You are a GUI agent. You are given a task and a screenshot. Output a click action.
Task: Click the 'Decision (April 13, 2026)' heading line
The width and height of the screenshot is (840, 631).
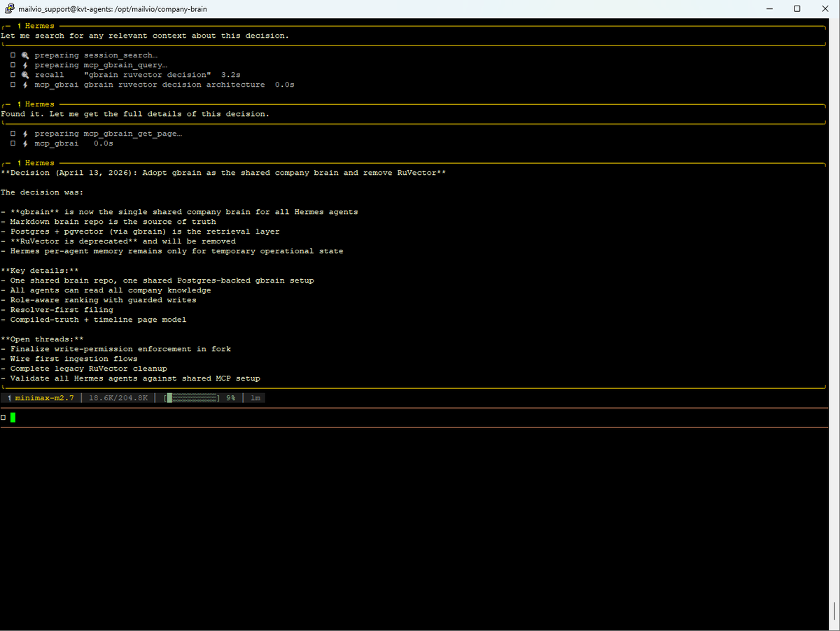click(223, 173)
